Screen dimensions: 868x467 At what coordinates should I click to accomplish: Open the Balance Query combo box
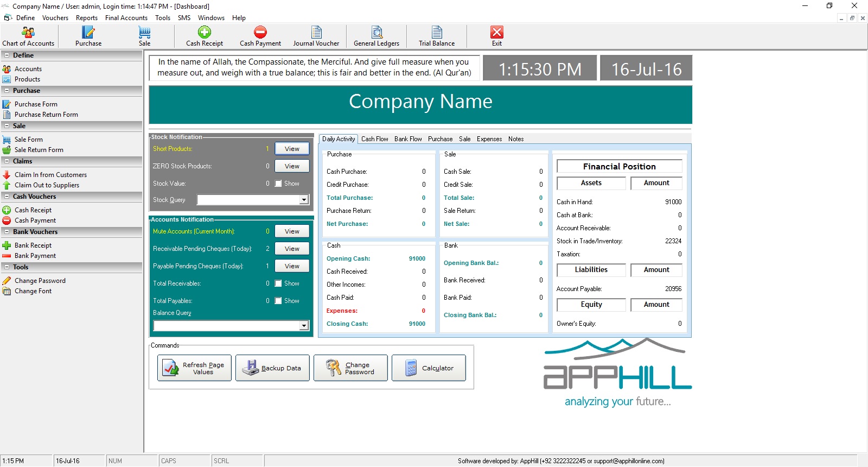point(304,326)
